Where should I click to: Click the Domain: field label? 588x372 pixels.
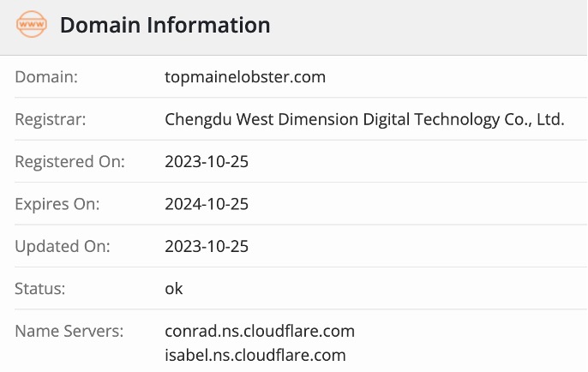click(47, 77)
